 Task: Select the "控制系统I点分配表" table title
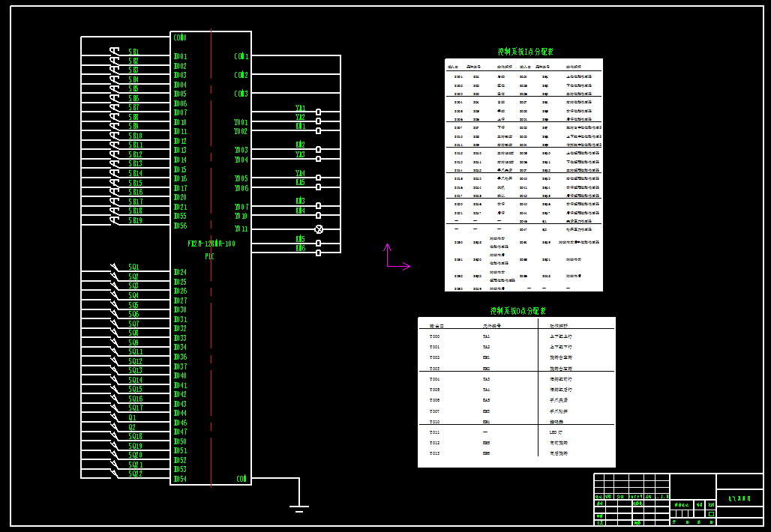coord(526,52)
